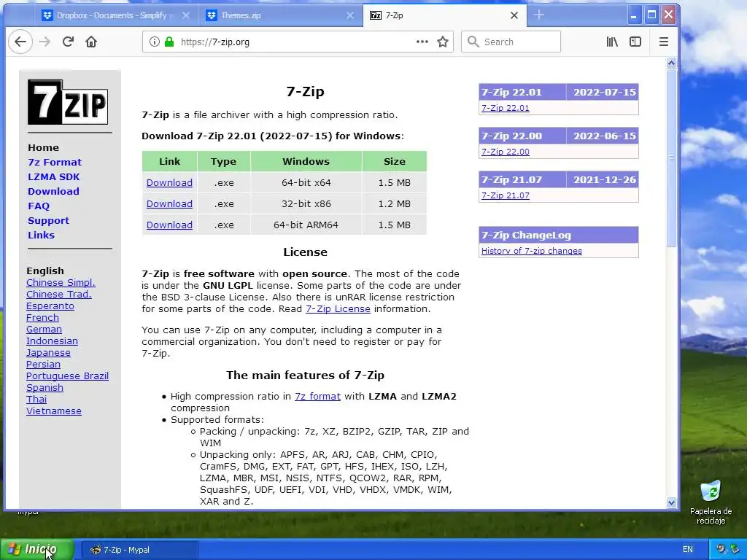Switch language to French
The image size is (747, 560).
click(x=42, y=318)
